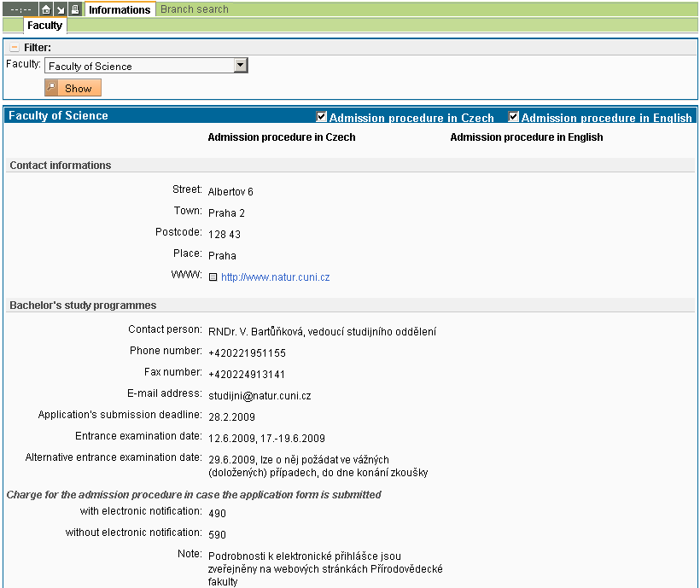700x588 pixels.
Task: Click the alternative examination date 29.6.2009 text
Action: click(318, 466)
